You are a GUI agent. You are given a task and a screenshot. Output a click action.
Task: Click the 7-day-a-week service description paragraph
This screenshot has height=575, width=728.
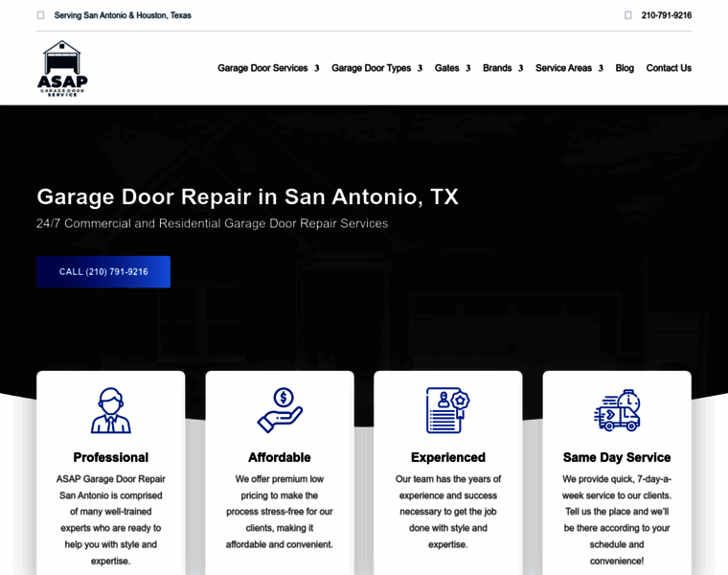[617, 519]
